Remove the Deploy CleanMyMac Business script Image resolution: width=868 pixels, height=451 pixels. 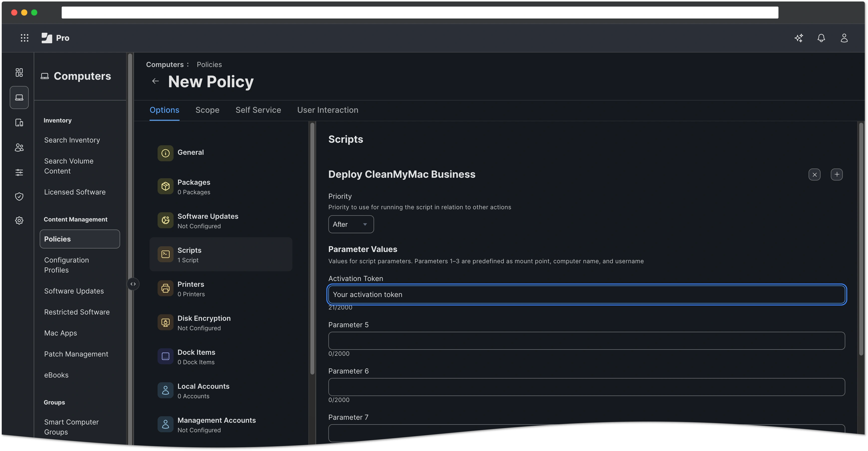(814, 174)
